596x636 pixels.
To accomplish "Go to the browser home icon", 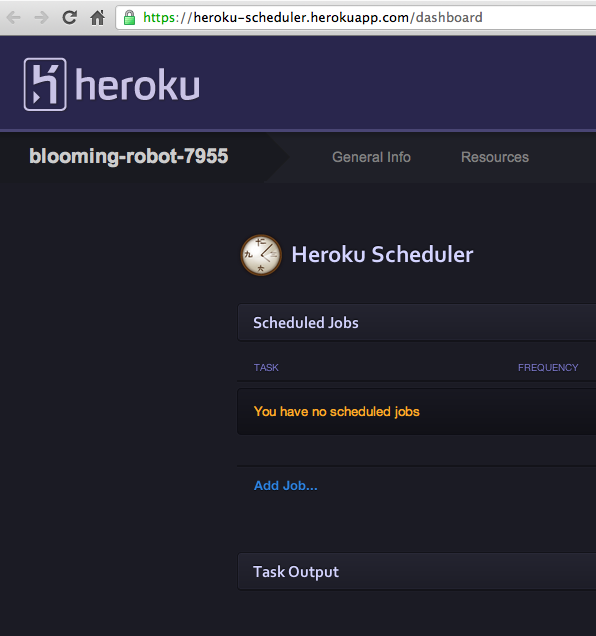I will click(x=97, y=17).
